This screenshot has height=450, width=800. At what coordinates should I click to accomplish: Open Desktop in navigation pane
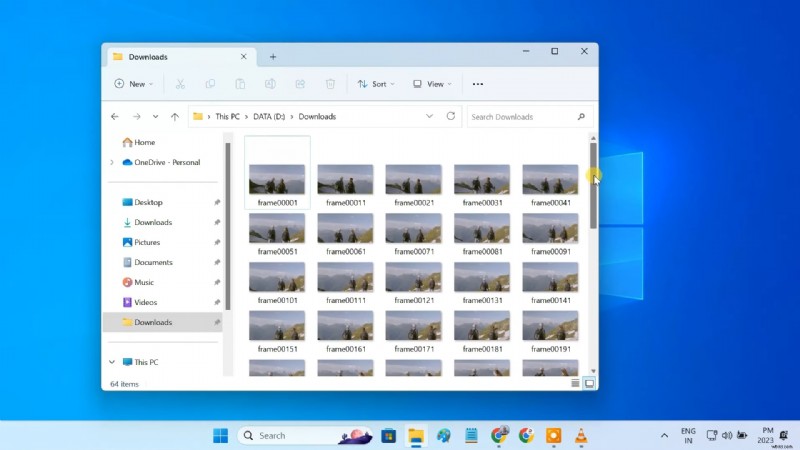click(142, 203)
